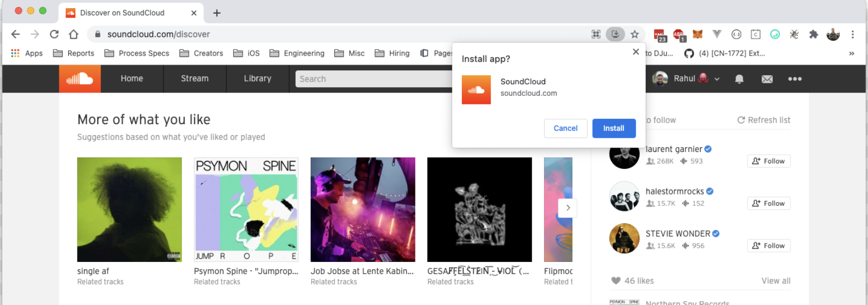Image resolution: width=868 pixels, height=305 pixels.
Task: Open the notifications bell
Action: tap(739, 79)
